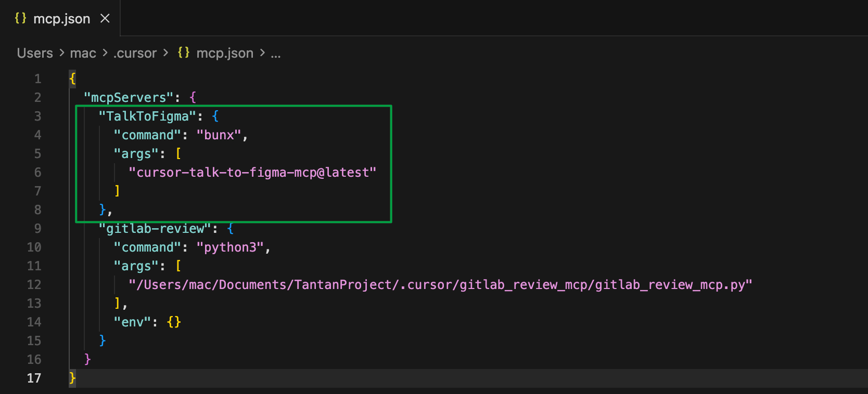Screen dimensions: 868x394
Task: Open the mac breadcrumb folder
Action: click(x=83, y=53)
